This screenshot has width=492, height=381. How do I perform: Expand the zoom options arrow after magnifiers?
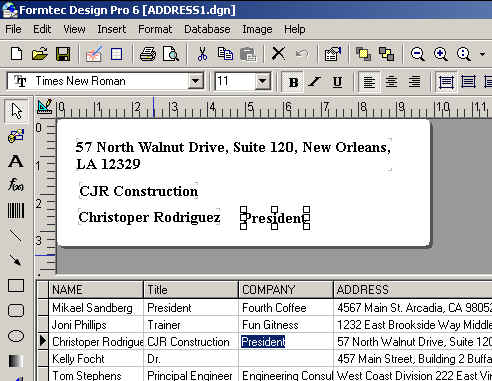tap(482, 54)
